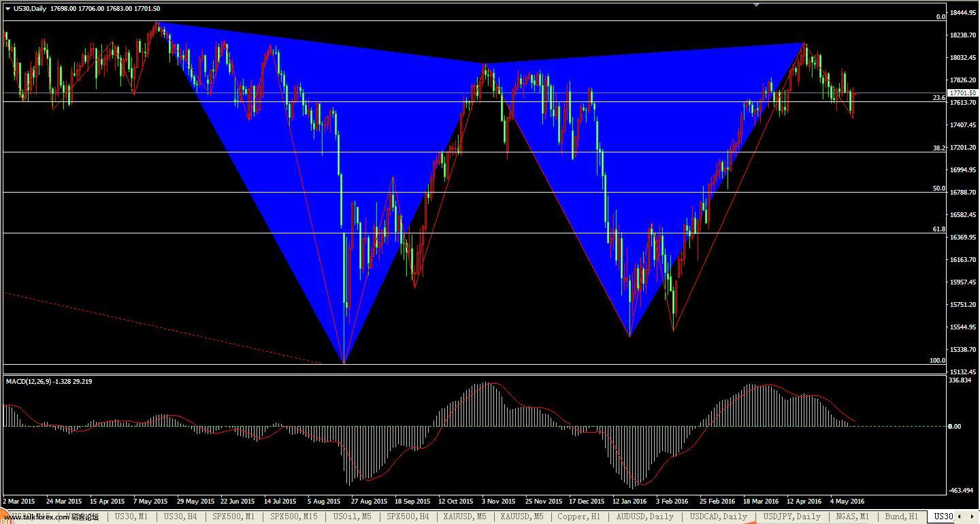Click the Fibonacci 38.2 level label

pos(938,148)
